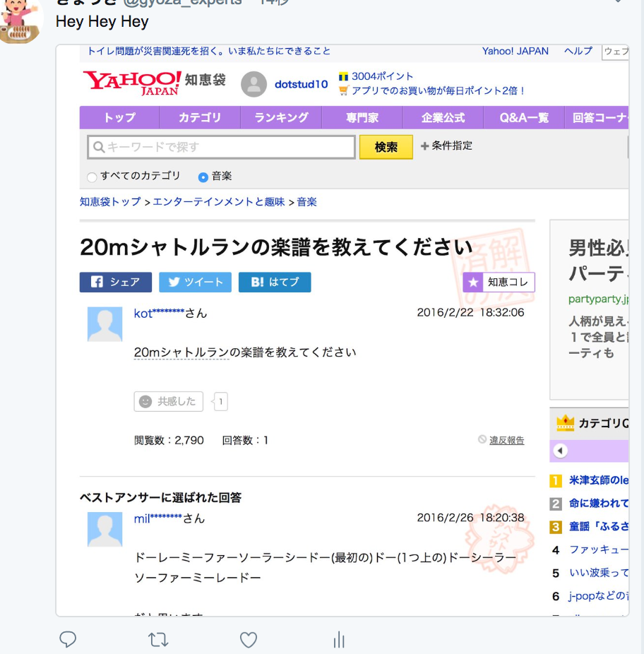Open the 専門家 navigation tab
The width and height of the screenshot is (644, 654).
point(362,118)
